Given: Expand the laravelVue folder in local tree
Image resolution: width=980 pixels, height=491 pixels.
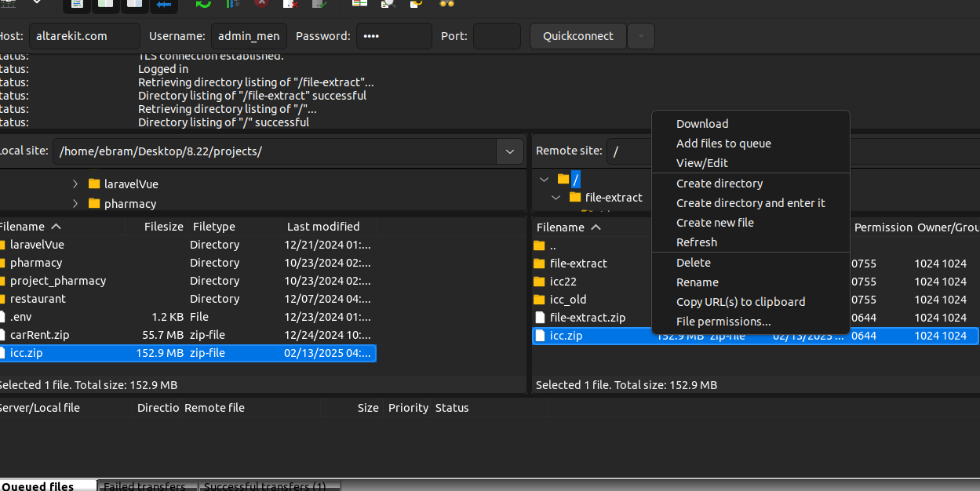Looking at the screenshot, I should point(75,184).
